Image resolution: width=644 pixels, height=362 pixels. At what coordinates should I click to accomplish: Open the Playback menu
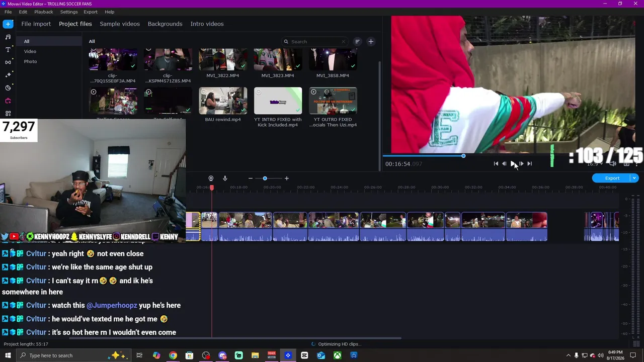(x=44, y=12)
